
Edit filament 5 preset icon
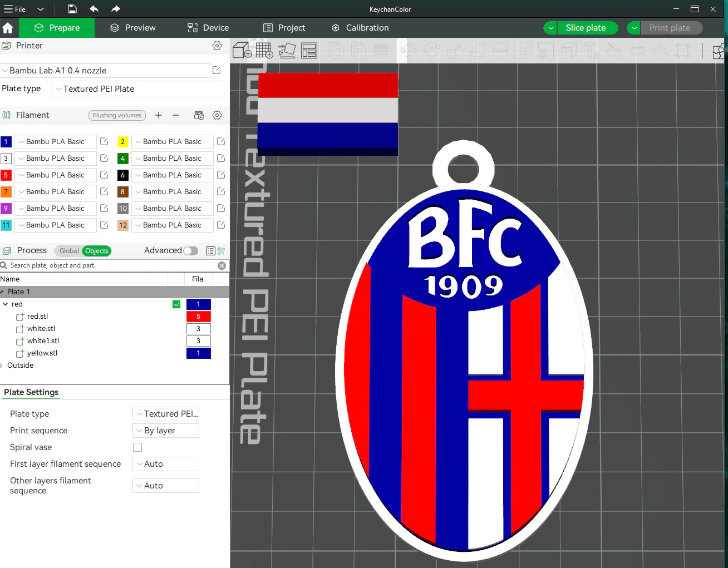104,175
